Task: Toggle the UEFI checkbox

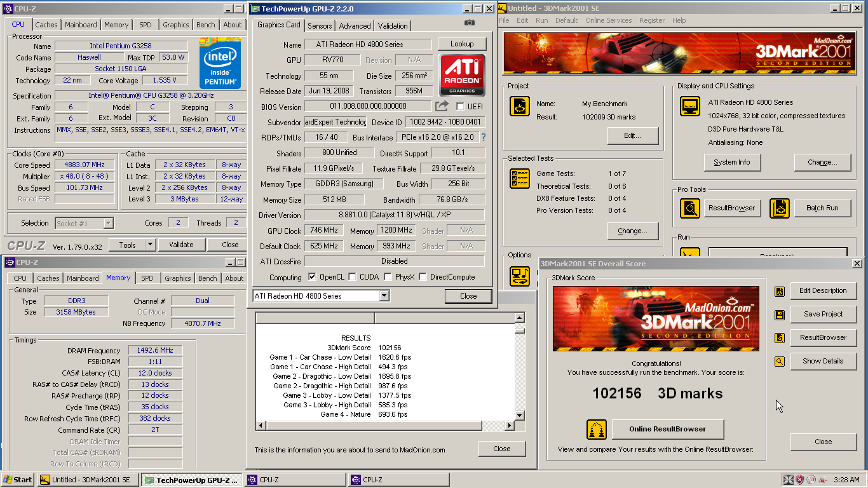Action: (x=460, y=107)
